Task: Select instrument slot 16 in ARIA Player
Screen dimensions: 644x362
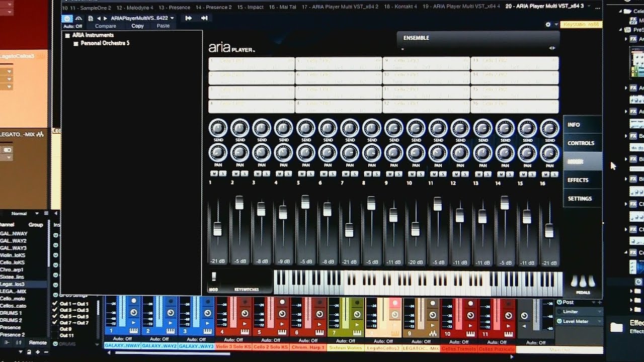Action: click(515, 107)
